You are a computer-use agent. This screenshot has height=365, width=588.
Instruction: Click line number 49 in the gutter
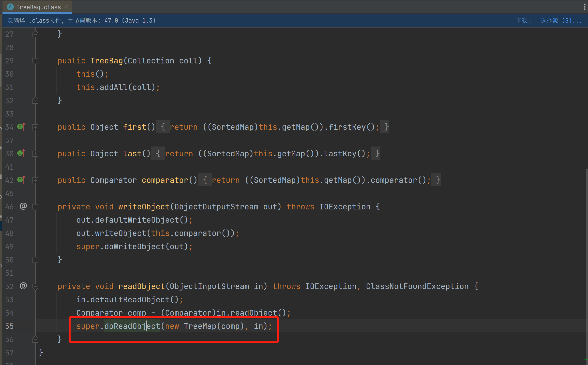tap(9, 247)
